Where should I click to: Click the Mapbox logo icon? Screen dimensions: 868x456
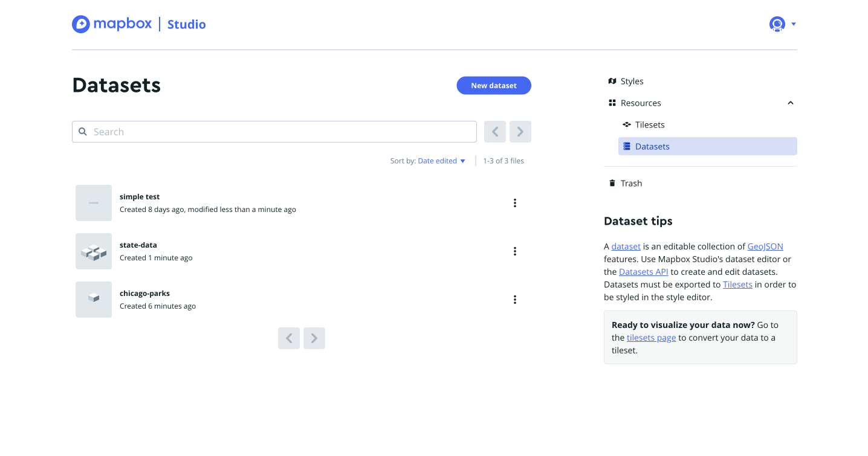[80, 24]
